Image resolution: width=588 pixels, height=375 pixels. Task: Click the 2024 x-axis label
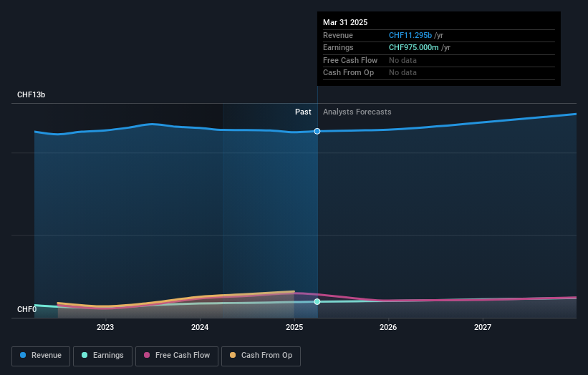[x=200, y=328]
